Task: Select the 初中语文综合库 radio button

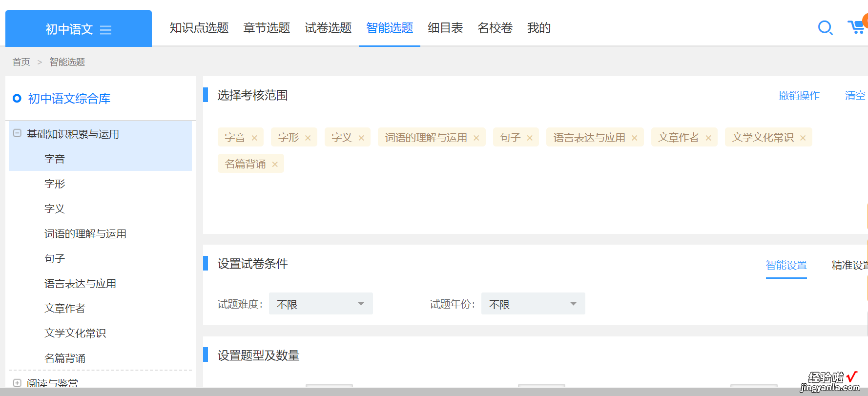Action: coord(17,98)
